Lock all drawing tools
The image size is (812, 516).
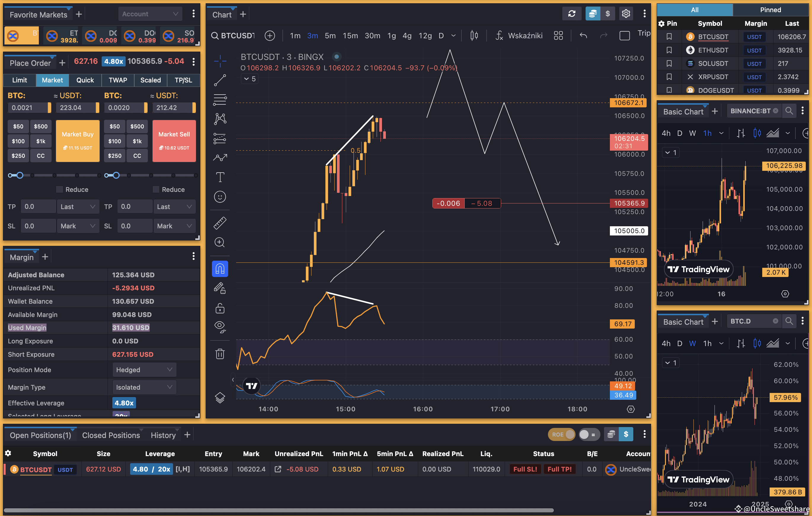(220, 308)
